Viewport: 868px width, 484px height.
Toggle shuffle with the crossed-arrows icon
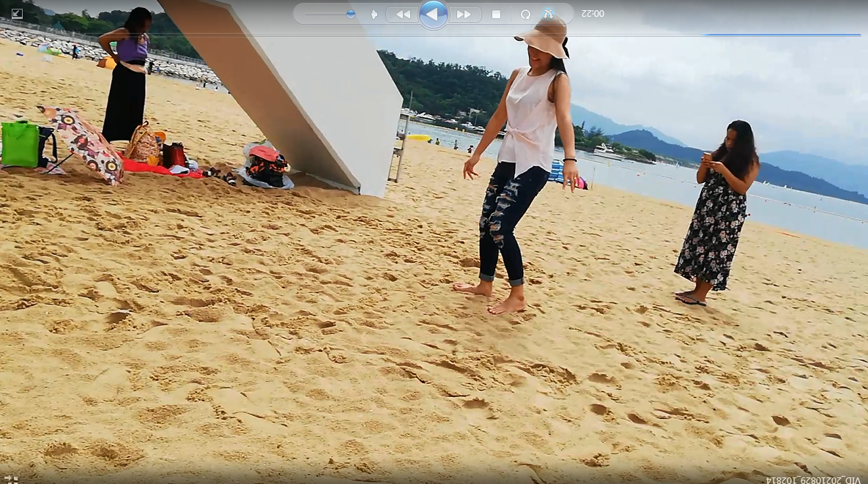(x=549, y=14)
